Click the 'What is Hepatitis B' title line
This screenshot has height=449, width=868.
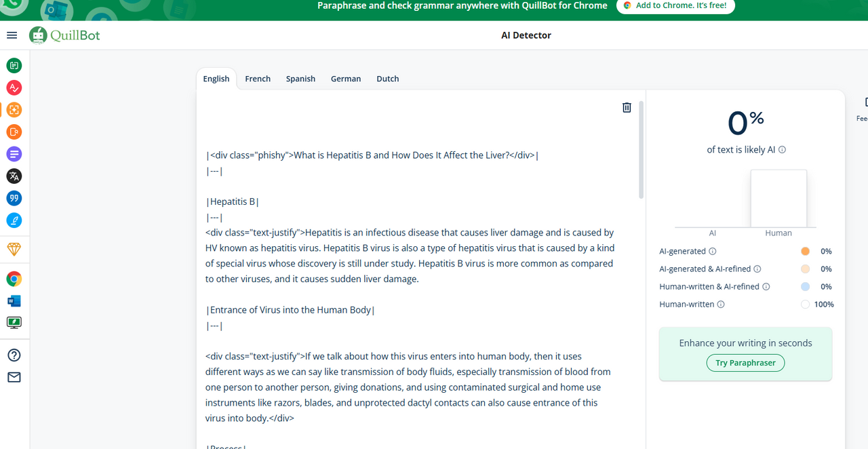(x=372, y=155)
